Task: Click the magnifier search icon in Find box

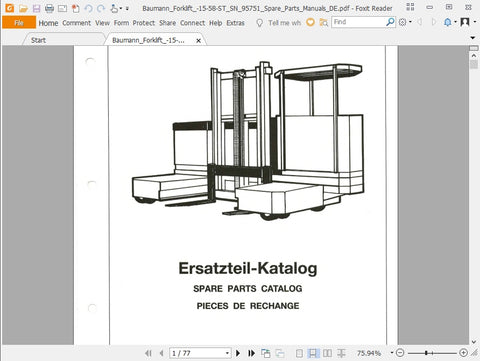Action: (x=390, y=22)
